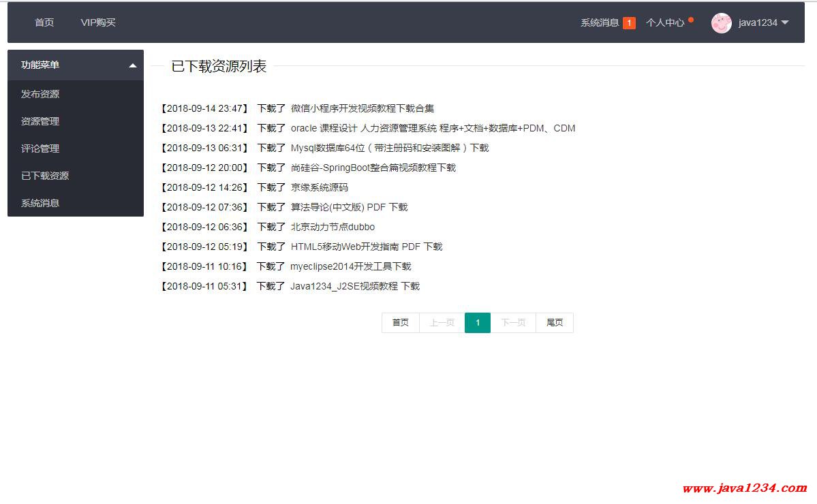817x504 pixels.
Task: Open 系统消息 in the top navigation bar
Action: tap(600, 23)
